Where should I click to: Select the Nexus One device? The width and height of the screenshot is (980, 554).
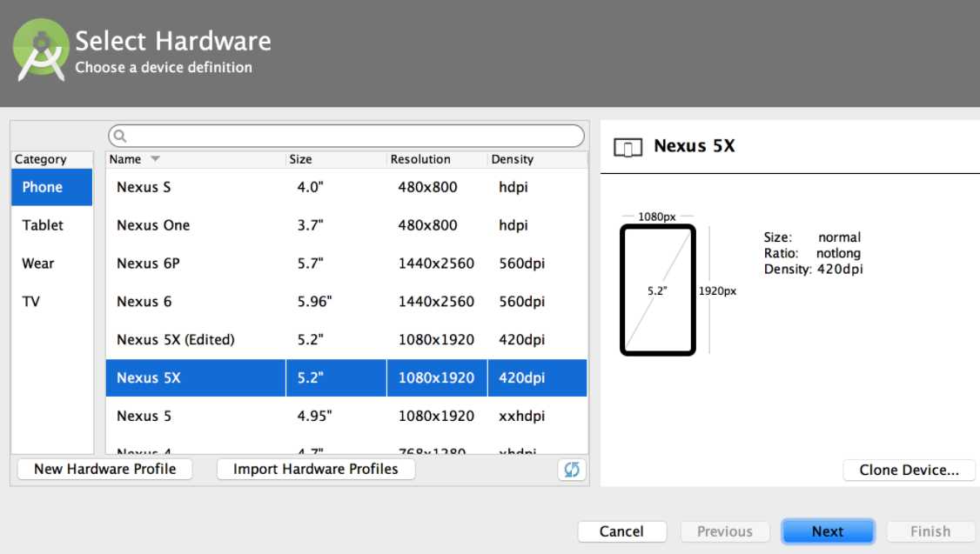point(346,225)
